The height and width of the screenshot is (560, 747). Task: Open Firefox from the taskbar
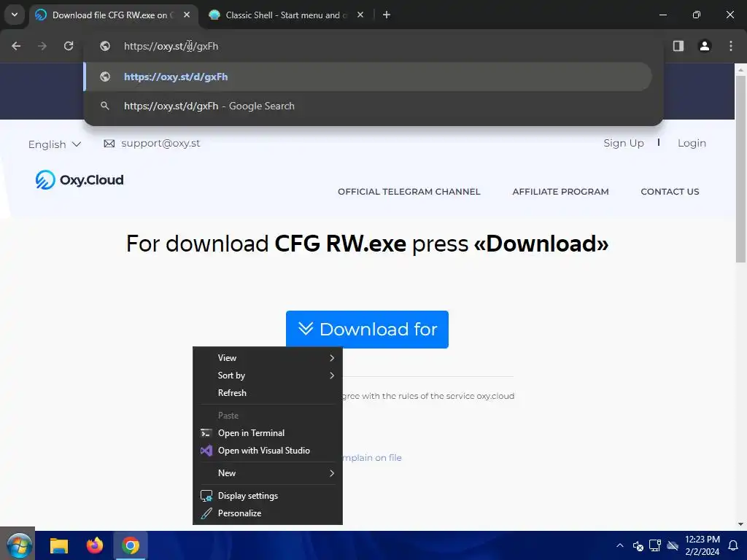coord(94,545)
